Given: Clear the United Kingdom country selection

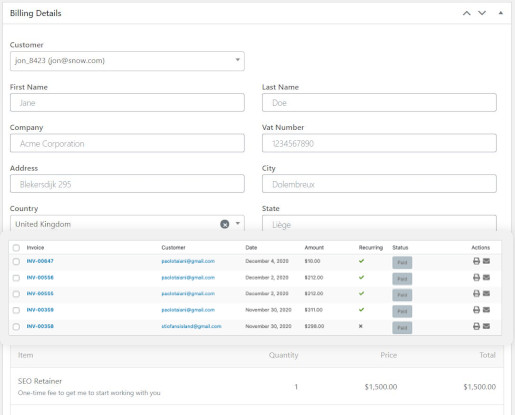Looking at the screenshot, I should coord(225,224).
